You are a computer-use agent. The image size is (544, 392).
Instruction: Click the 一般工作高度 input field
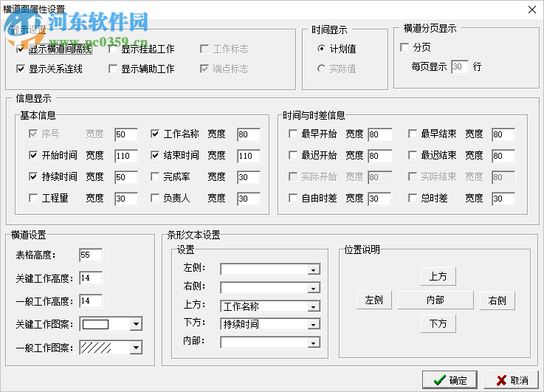[91, 301]
